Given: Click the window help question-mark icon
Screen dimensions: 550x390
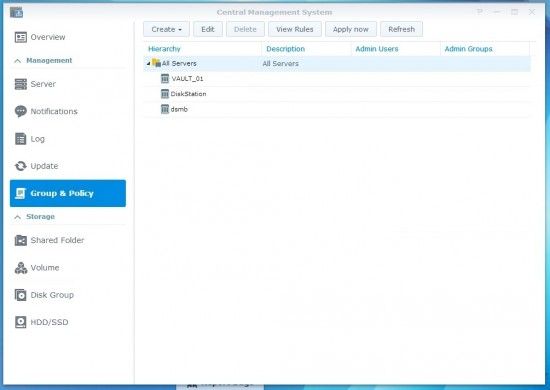Looking at the screenshot, I should click(479, 12).
